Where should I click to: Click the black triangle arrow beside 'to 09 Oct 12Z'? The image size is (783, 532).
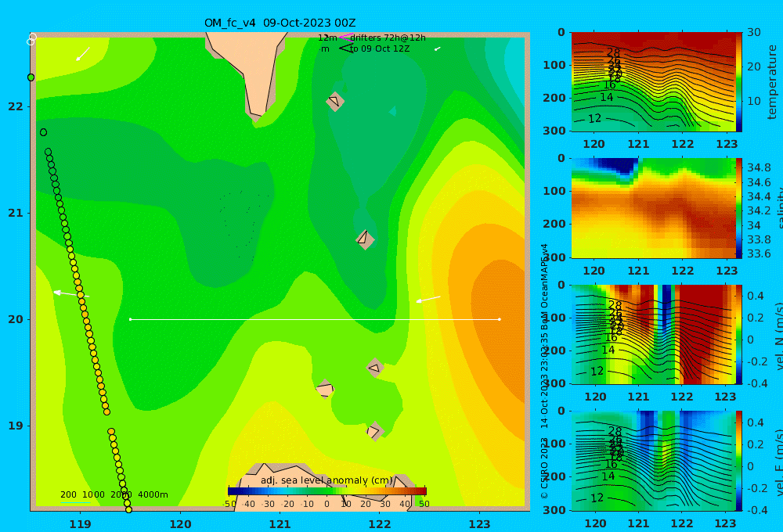(345, 49)
